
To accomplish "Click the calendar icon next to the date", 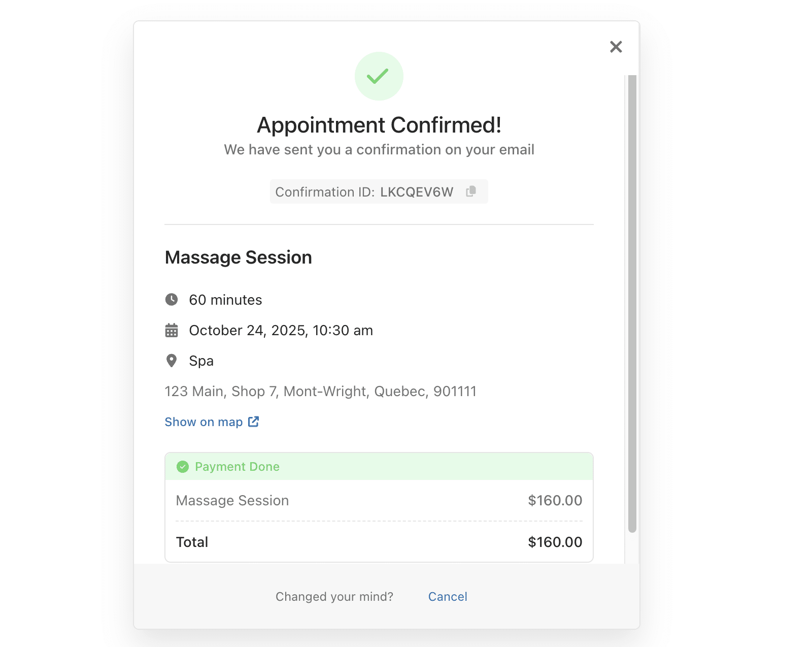I will tap(172, 331).
